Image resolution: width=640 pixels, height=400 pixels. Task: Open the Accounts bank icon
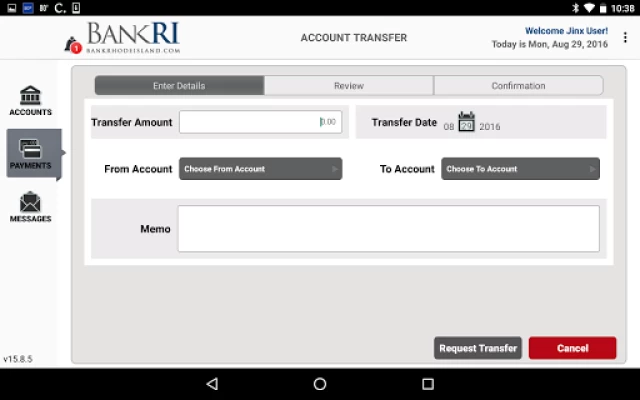pyautogui.click(x=30, y=96)
